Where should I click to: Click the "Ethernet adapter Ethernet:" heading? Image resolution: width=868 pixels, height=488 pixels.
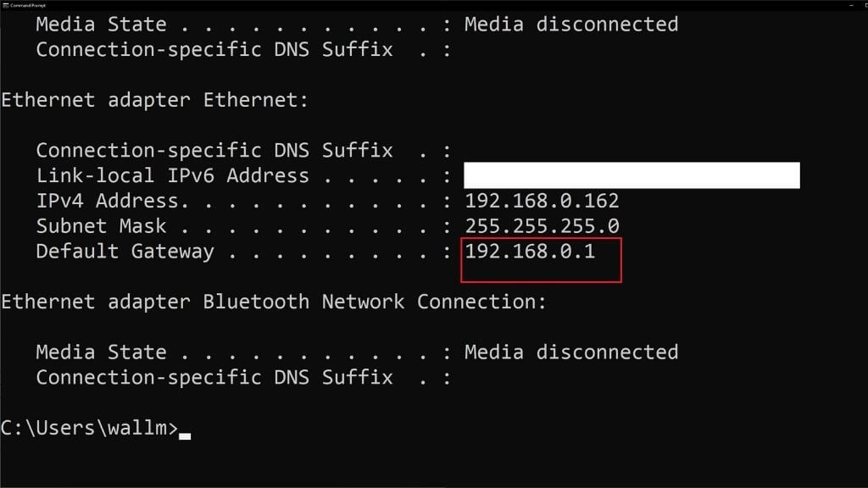(154, 100)
